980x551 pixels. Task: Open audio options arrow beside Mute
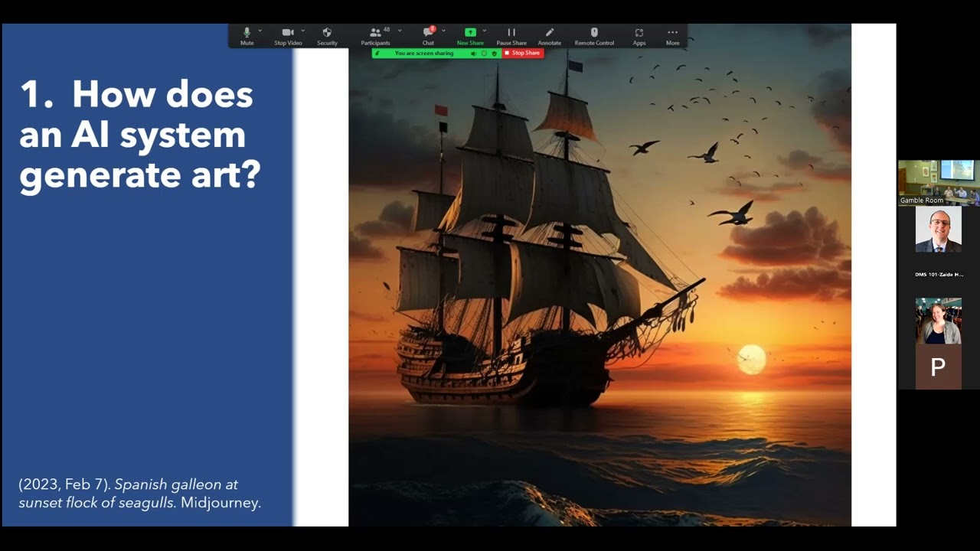pos(260,31)
